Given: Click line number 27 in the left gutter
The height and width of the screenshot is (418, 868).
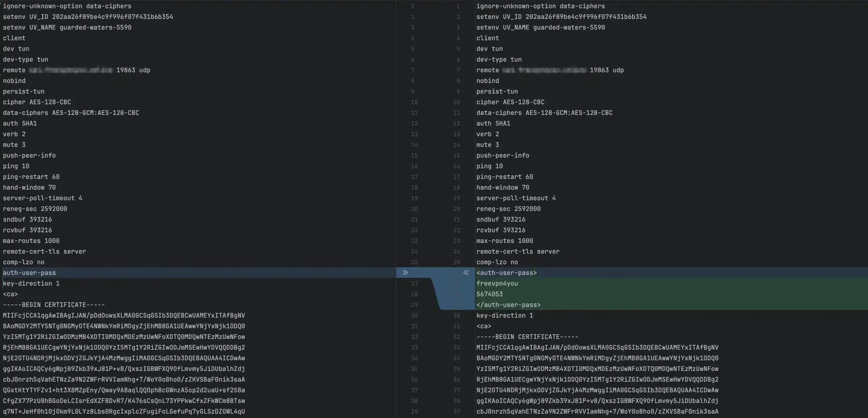Looking at the screenshot, I should click(x=414, y=284).
